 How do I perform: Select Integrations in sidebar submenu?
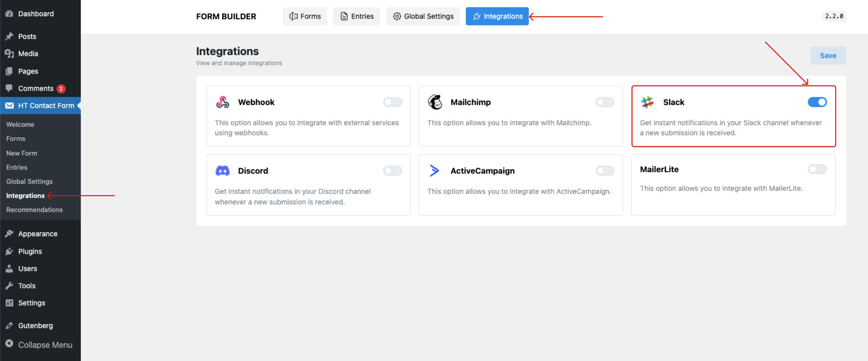(x=25, y=195)
